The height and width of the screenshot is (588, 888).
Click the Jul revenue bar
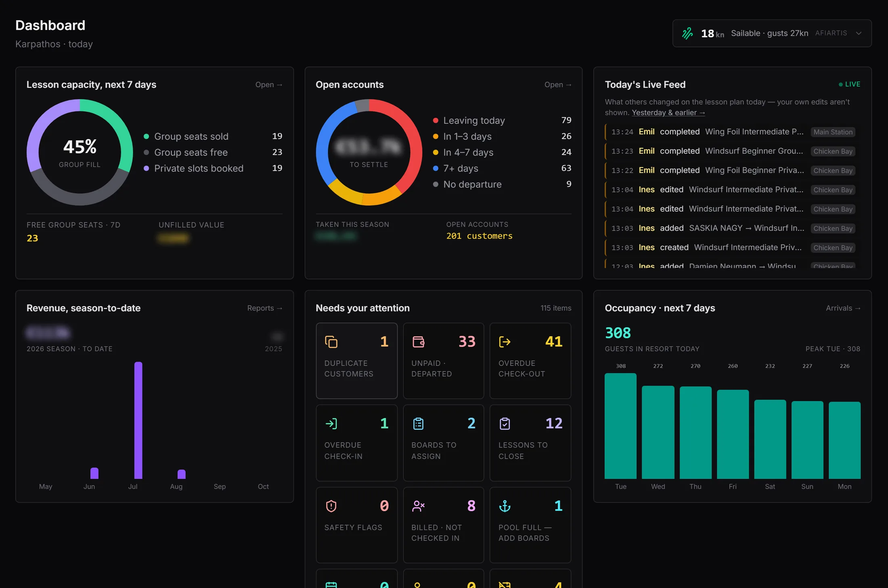(x=138, y=420)
